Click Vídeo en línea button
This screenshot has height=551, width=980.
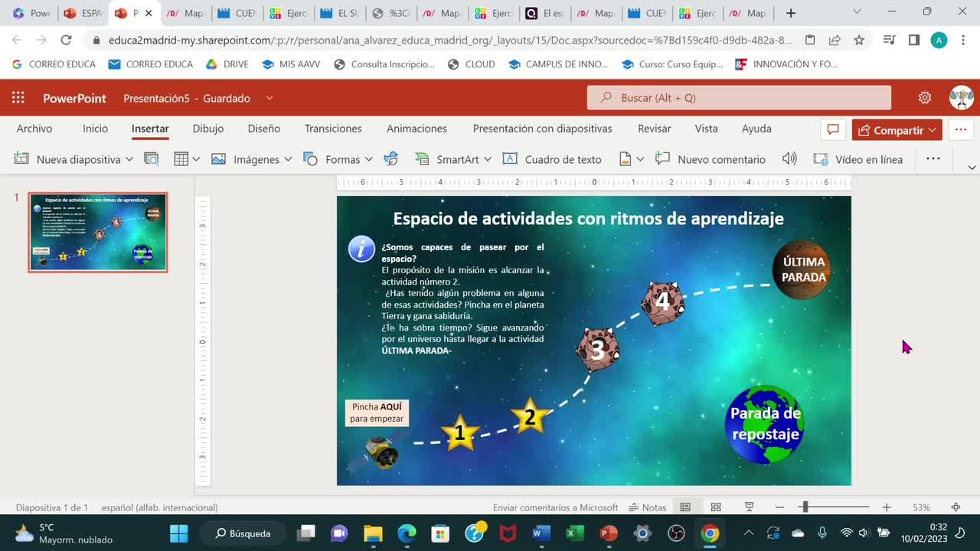858,159
